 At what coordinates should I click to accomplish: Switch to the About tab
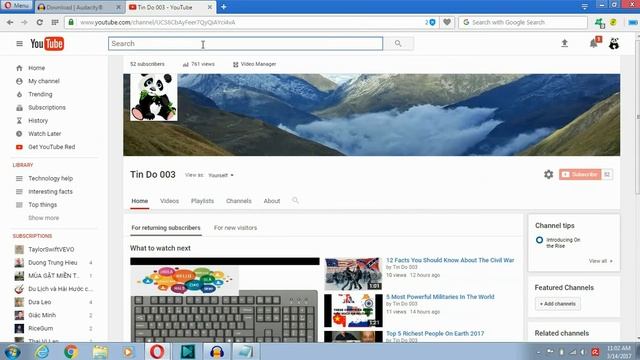click(272, 201)
